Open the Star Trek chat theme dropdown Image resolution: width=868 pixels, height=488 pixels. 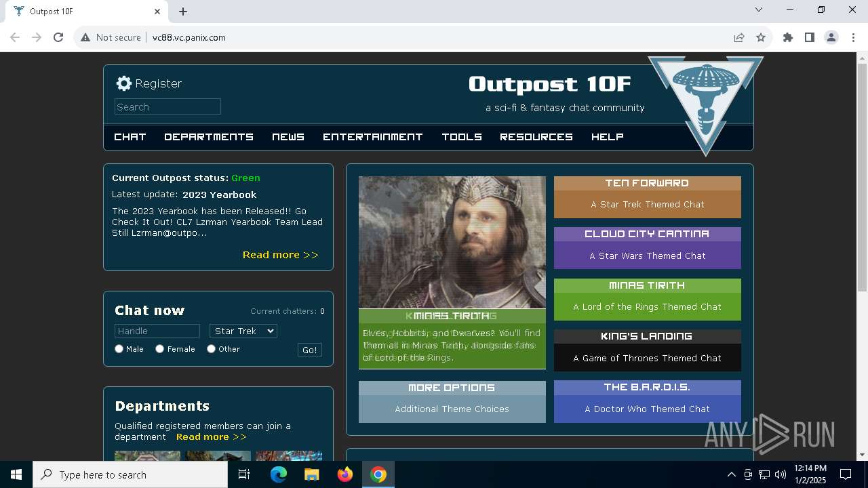pyautogui.click(x=243, y=331)
